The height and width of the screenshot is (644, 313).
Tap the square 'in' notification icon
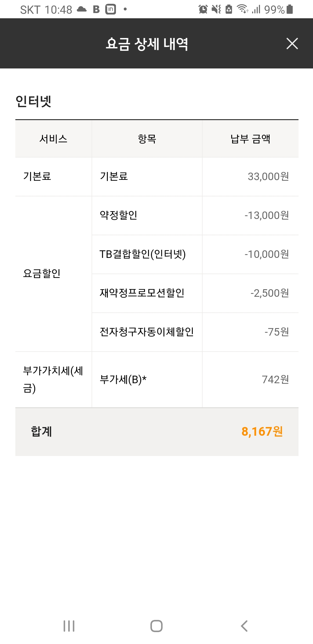coord(110,9)
